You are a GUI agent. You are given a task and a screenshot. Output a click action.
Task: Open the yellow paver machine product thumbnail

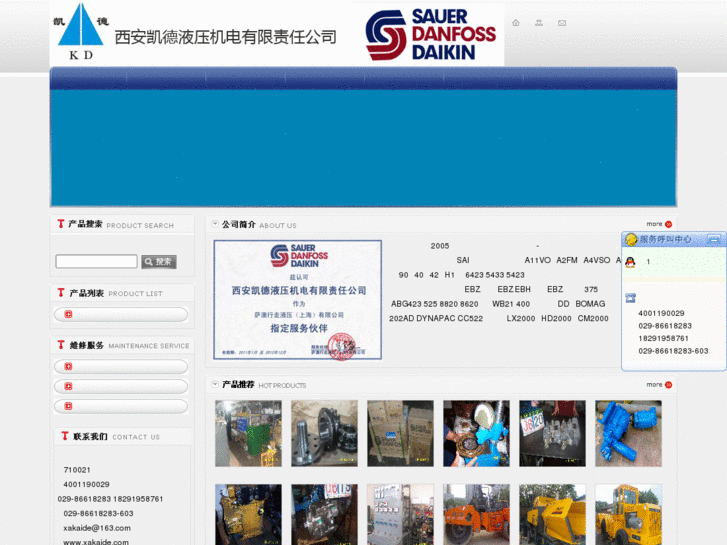553,514
